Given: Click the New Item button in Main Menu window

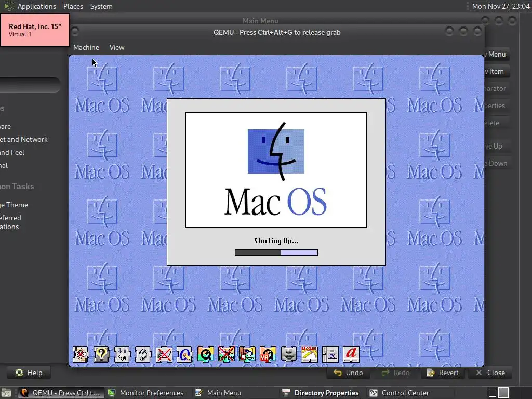Looking at the screenshot, I should tap(497, 71).
